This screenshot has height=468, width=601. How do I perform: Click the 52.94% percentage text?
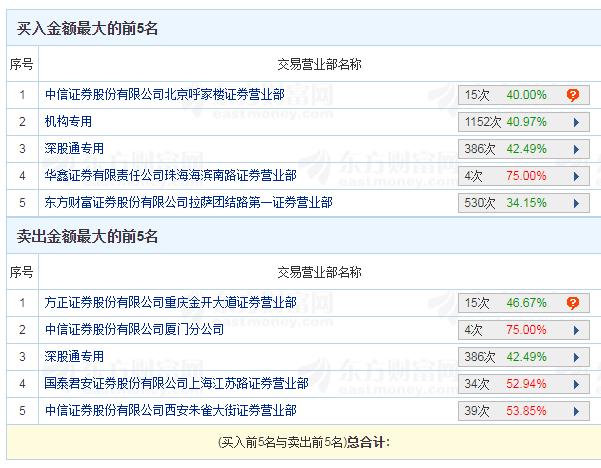526,384
